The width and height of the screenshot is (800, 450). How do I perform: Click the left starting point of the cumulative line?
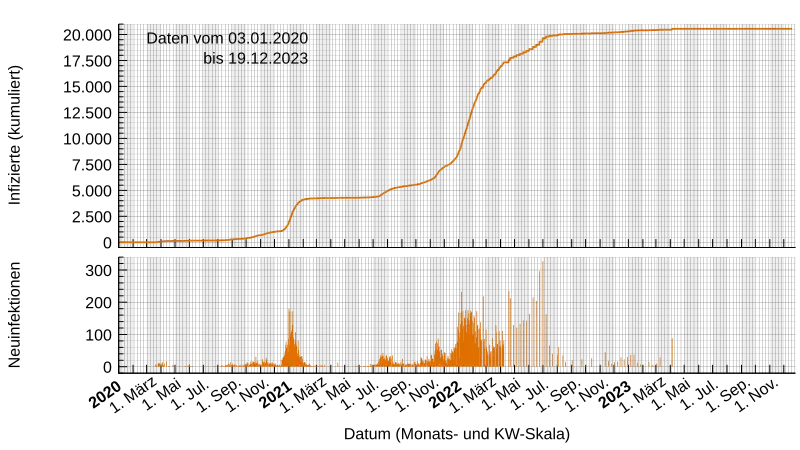122,242
